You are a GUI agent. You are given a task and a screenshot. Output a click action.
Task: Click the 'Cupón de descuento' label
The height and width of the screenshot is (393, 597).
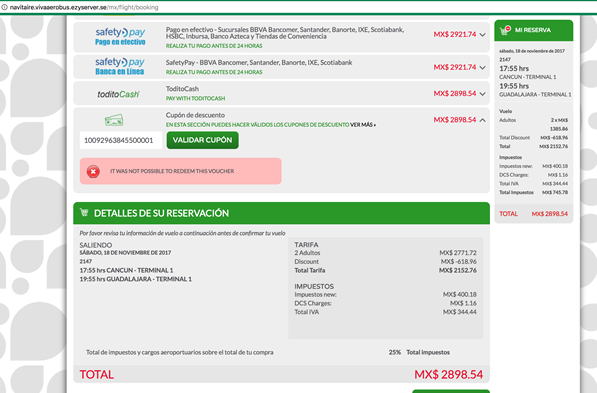[195, 115]
